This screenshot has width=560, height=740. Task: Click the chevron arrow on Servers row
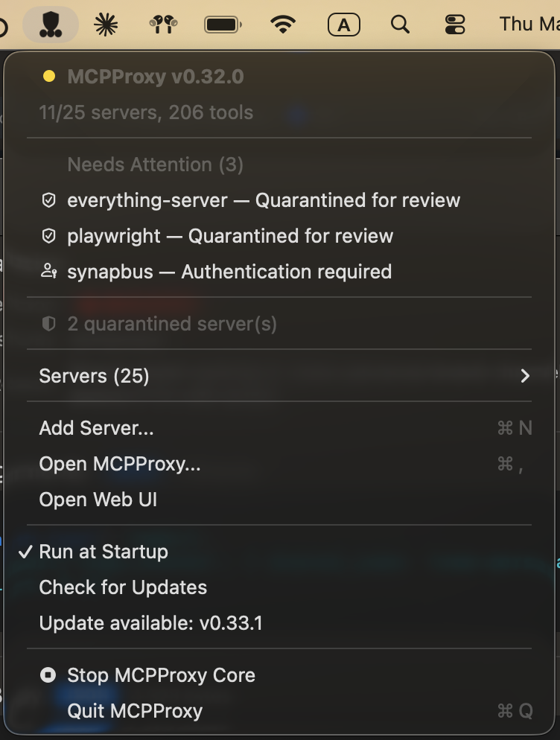525,376
